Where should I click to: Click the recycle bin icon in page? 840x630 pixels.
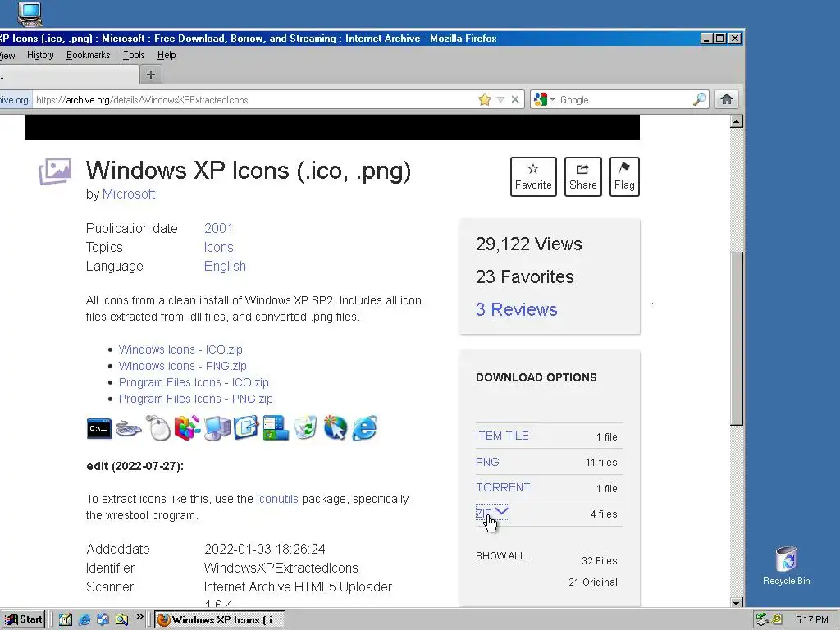(305, 428)
